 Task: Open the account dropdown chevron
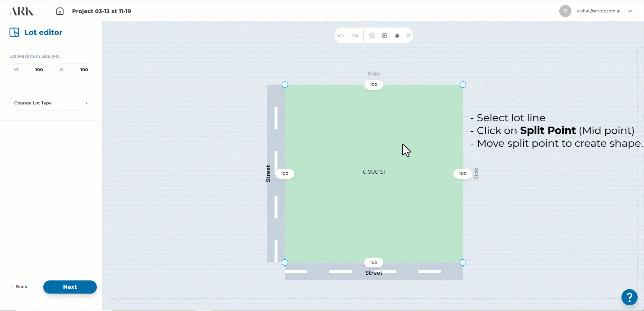pos(630,11)
